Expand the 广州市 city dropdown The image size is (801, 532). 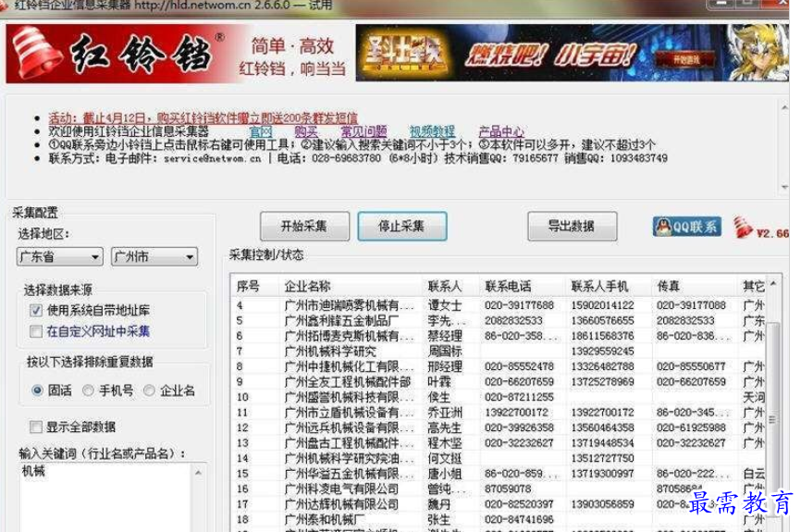coord(154,256)
